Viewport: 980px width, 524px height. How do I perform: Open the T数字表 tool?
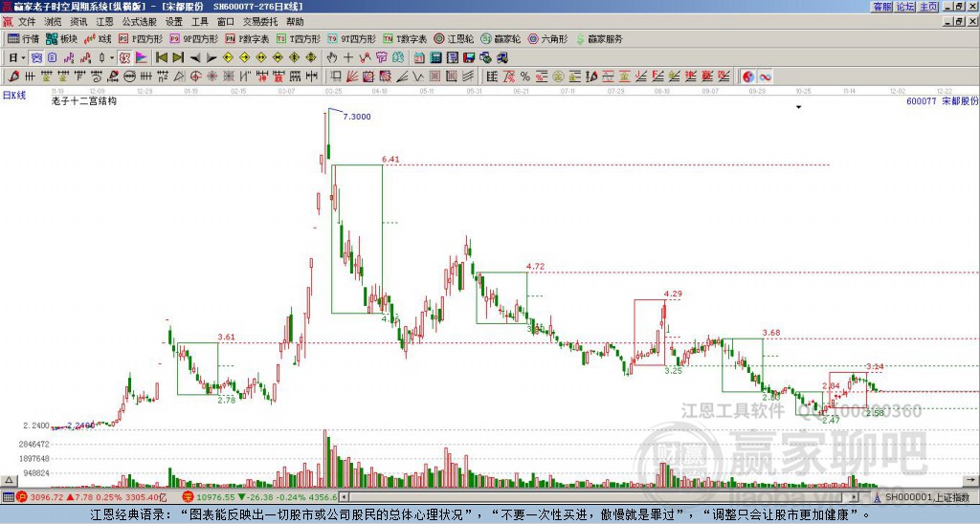coord(405,38)
